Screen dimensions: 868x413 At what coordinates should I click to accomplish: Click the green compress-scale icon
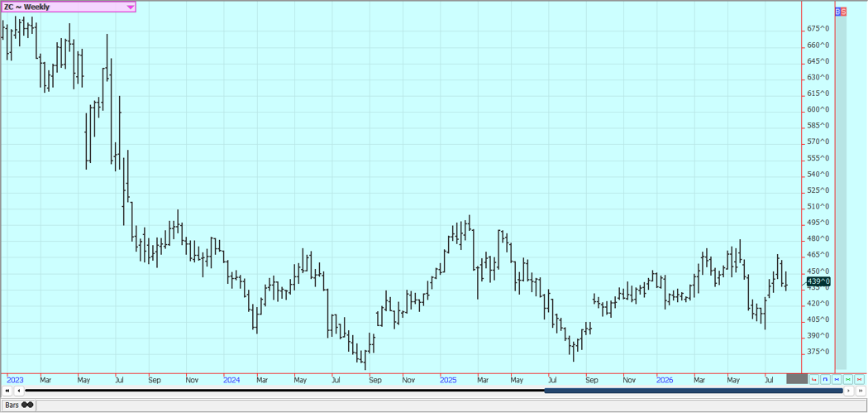click(848, 379)
